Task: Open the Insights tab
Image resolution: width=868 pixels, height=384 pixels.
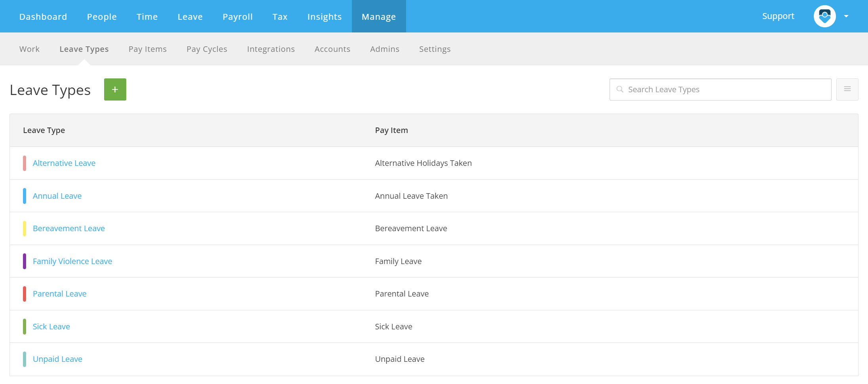Action: pyautogui.click(x=325, y=17)
